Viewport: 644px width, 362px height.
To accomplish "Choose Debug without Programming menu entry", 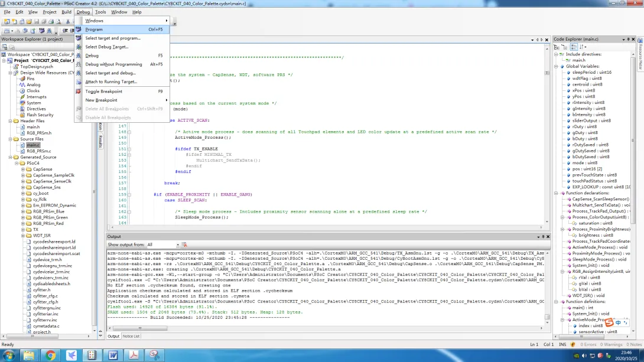I will (113, 64).
